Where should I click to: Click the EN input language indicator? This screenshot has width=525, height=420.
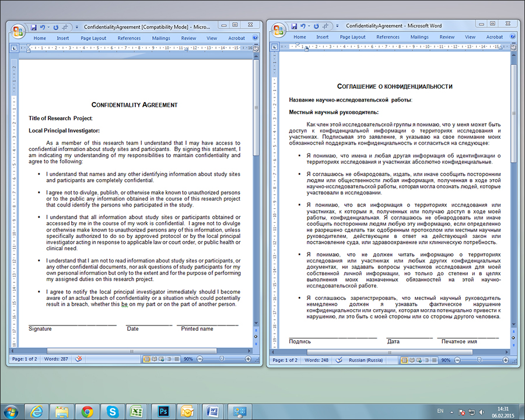(x=440, y=411)
